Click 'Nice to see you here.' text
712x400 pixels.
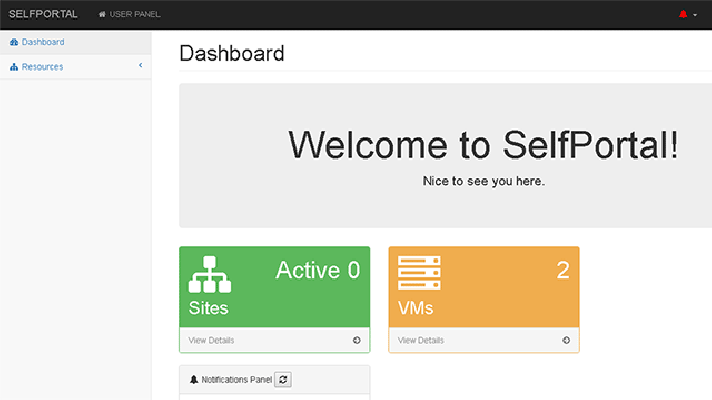(484, 181)
